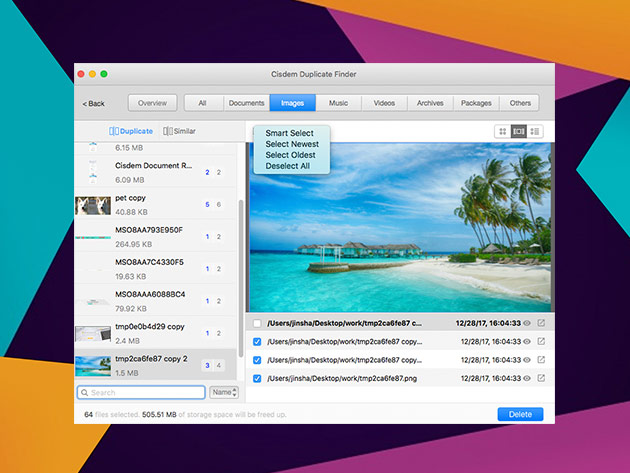Choose Select Newest option
This screenshot has height=473, width=630.
[292, 144]
